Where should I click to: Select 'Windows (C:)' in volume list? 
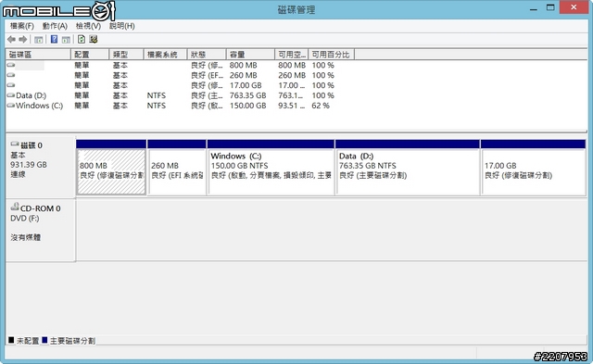(39, 106)
